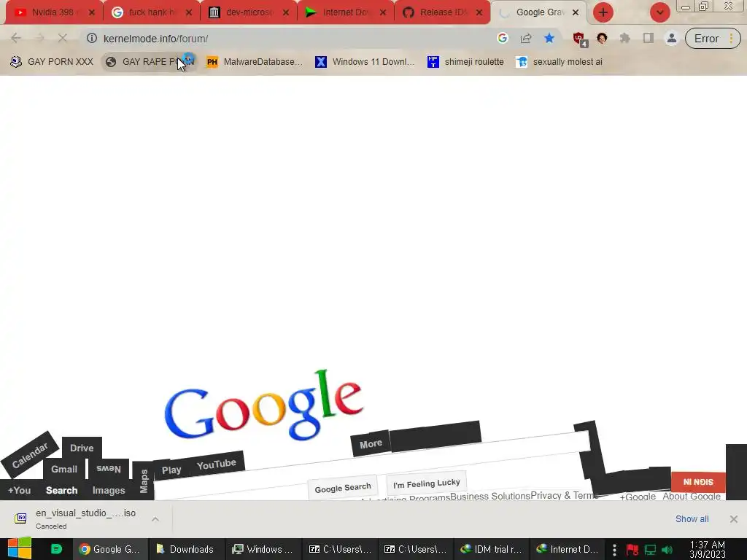Expand options chevron for the iso download
Viewport: 747px width, 560px height.
tap(155, 519)
